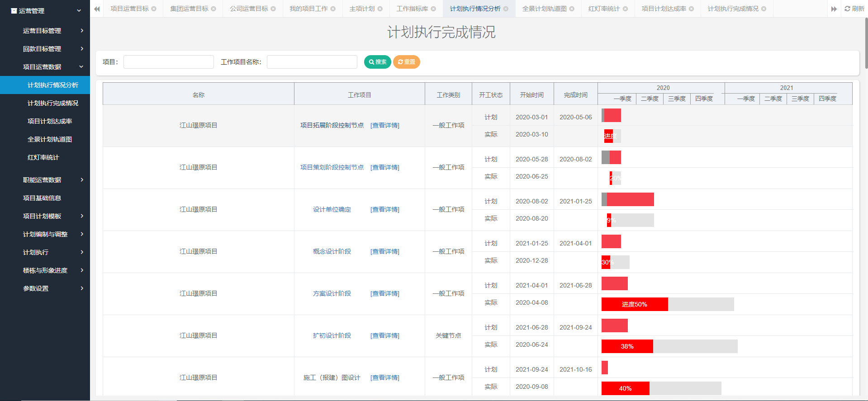Close the 项目运营目标 tab
The width and height of the screenshot is (868, 401).
pos(154,9)
